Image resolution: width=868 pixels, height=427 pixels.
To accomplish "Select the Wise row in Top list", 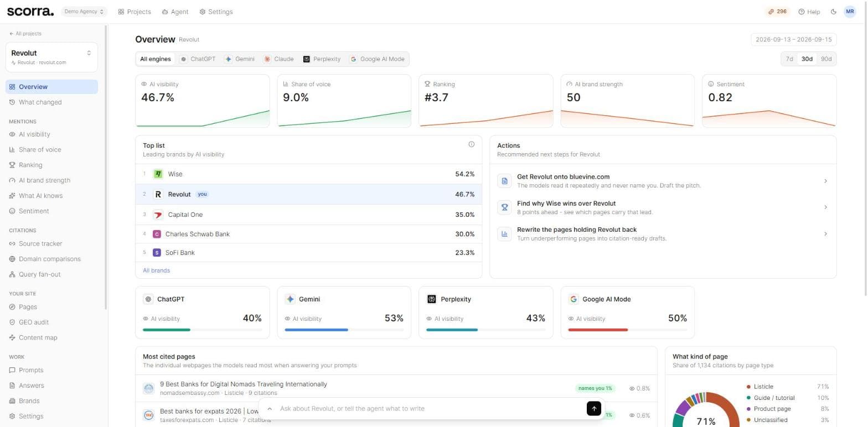I will pos(309,174).
